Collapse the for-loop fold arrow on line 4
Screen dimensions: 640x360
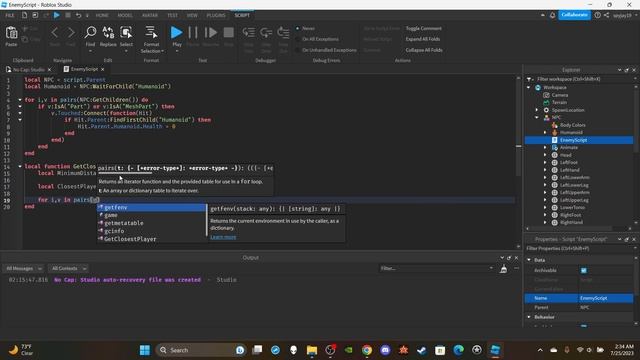20,100
